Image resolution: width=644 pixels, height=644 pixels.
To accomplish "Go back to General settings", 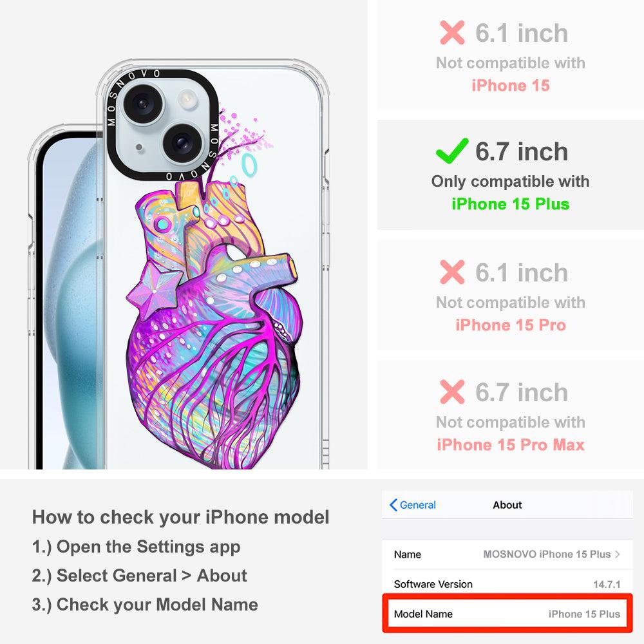I will (x=413, y=505).
